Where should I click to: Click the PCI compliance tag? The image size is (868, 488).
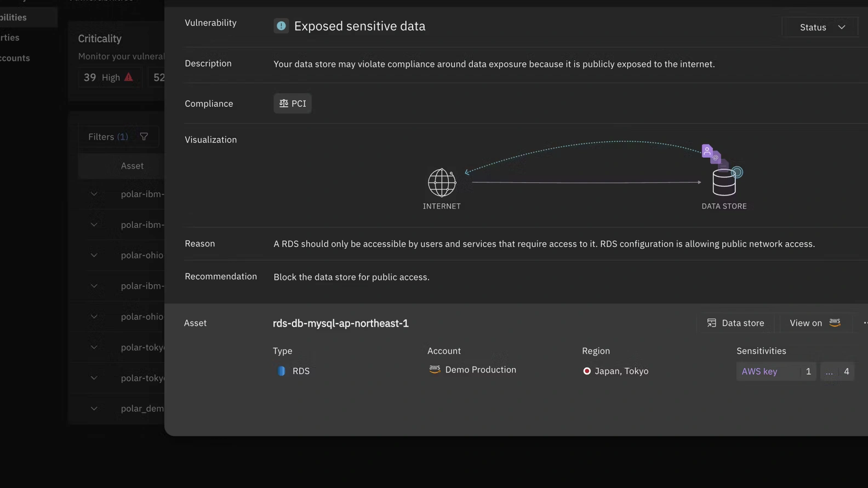293,104
